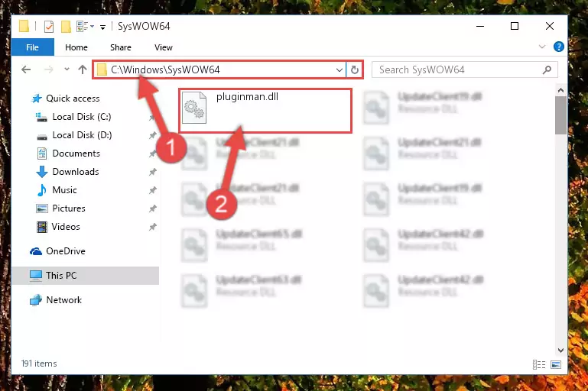Open Customize Quick Access Toolbar dropdown
This screenshot has height=391, width=588.
102,27
